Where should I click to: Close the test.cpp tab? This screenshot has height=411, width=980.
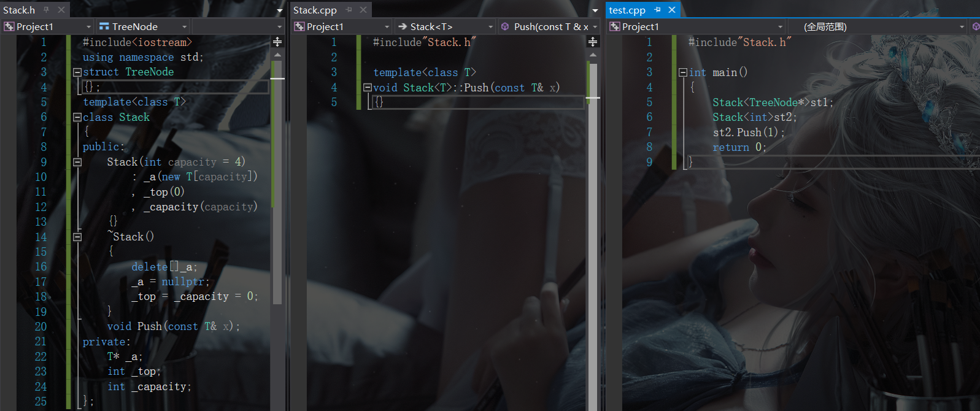pyautogui.click(x=672, y=10)
